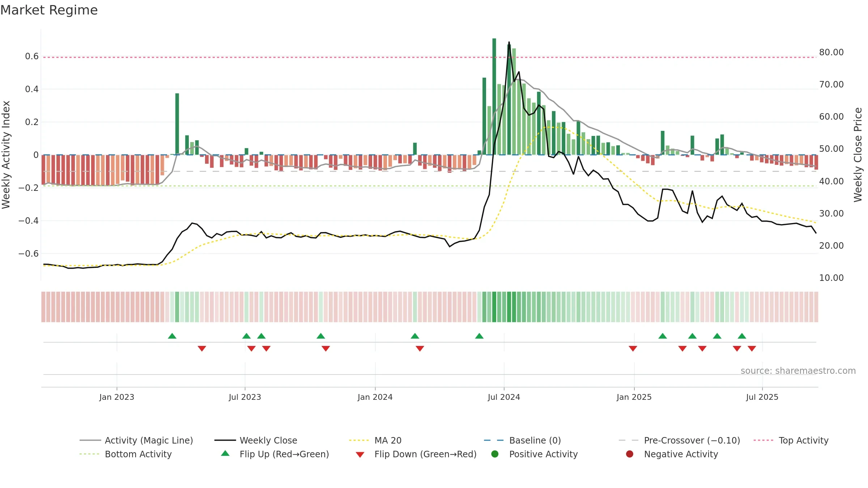Viewport: 868px width, 488px height.
Task: Click the red flip-down triangle just before Jan 2025
Action: pos(633,348)
